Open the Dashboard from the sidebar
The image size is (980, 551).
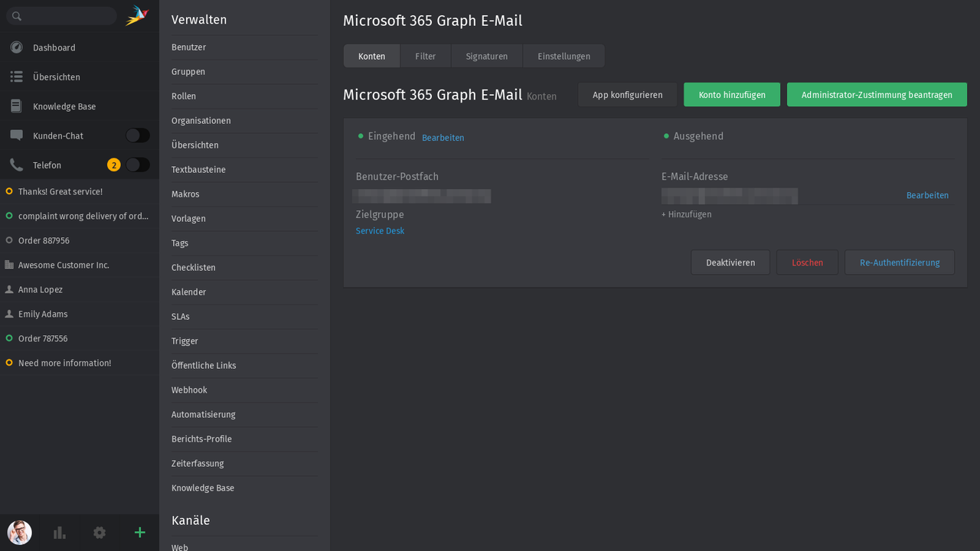54,47
